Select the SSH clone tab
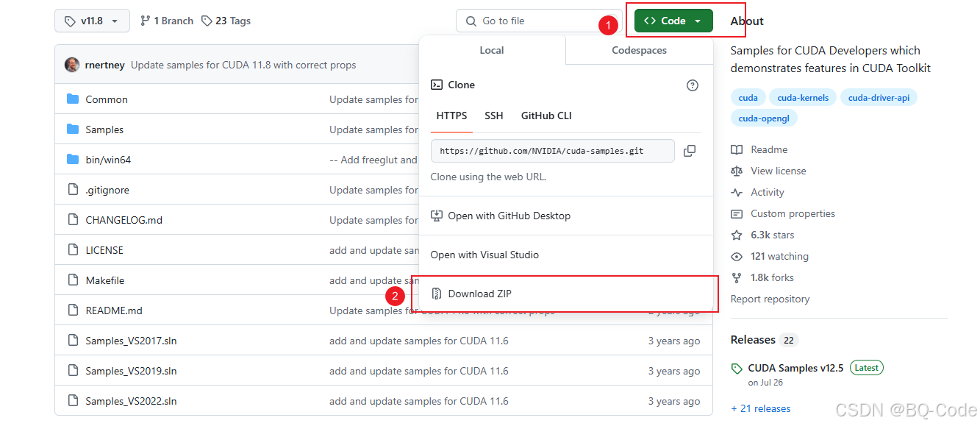Image resolution: width=980 pixels, height=426 pixels. 494,116
